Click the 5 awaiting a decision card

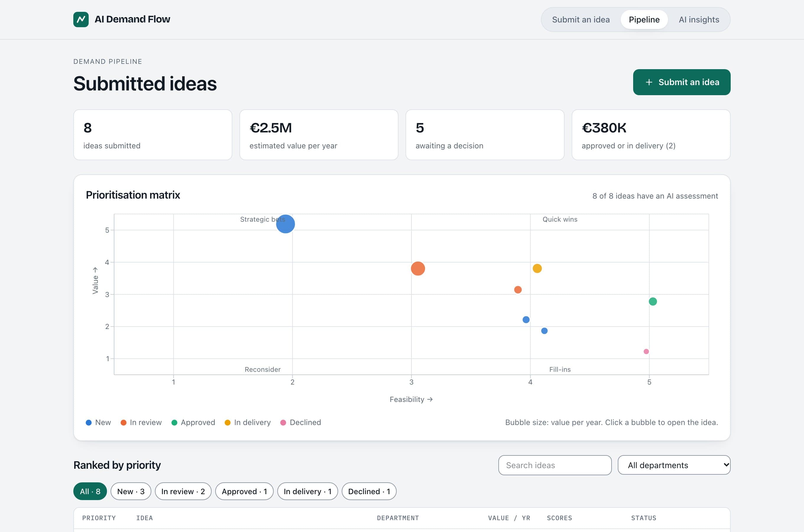(485, 135)
